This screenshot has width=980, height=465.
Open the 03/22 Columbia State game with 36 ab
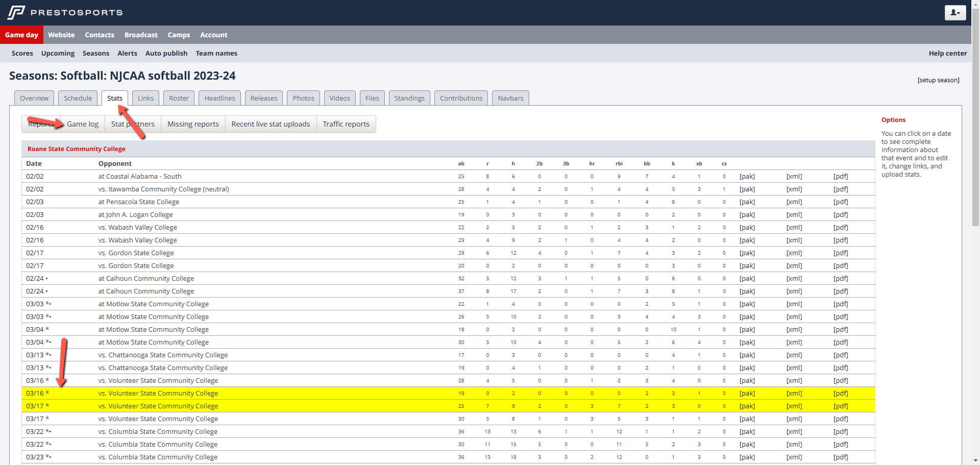coord(38,431)
